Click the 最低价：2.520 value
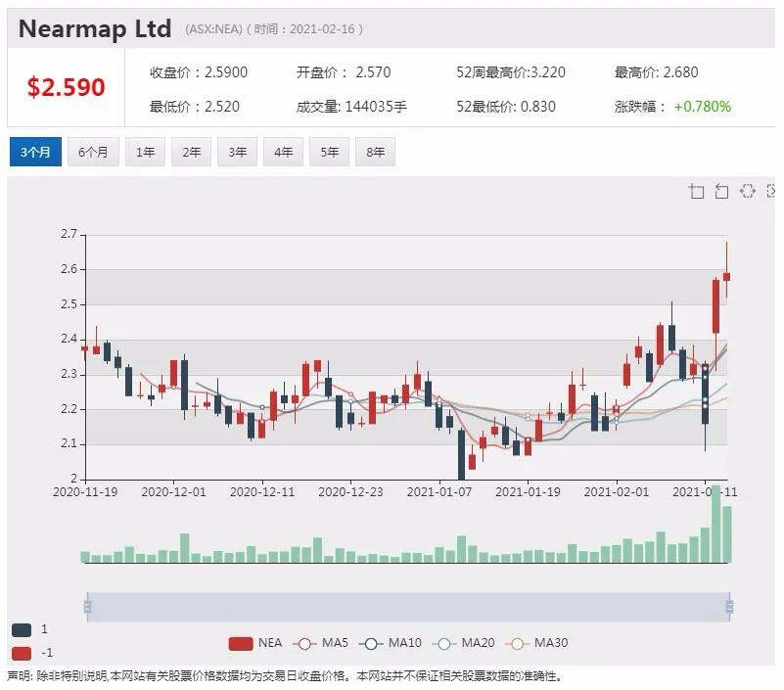Image resolution: width=784 pixels, height=690 pixels. (195, 107)
